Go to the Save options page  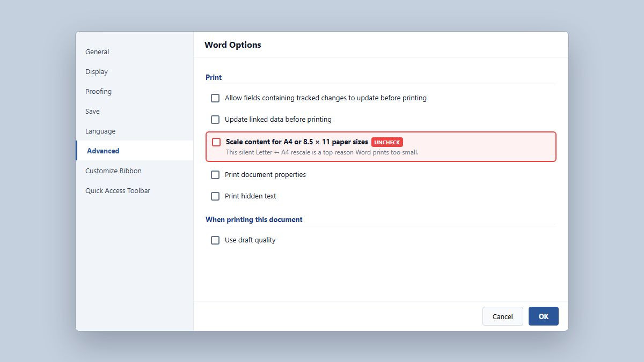point(134,112)
